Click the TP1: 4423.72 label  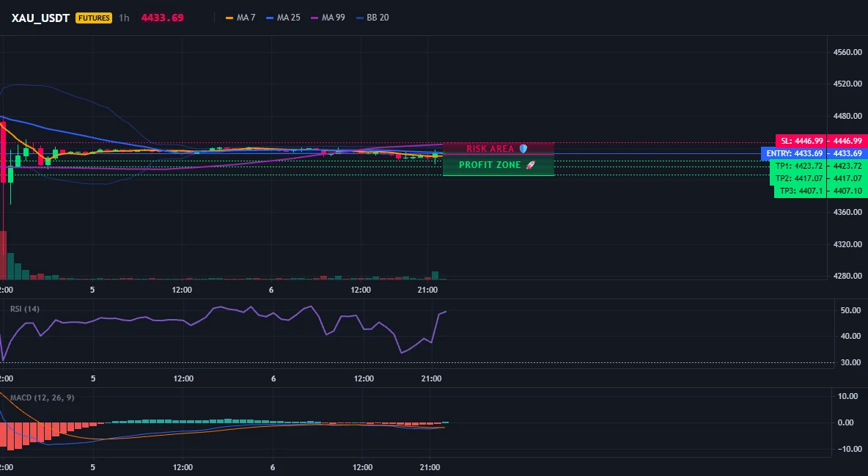pyautogui.click(x=797, y=166)
